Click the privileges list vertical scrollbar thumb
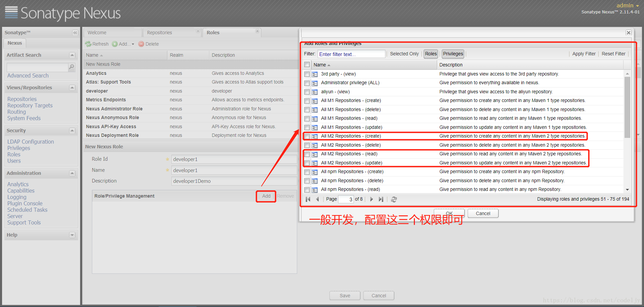644x307 pixels. (x=627, y=107)
